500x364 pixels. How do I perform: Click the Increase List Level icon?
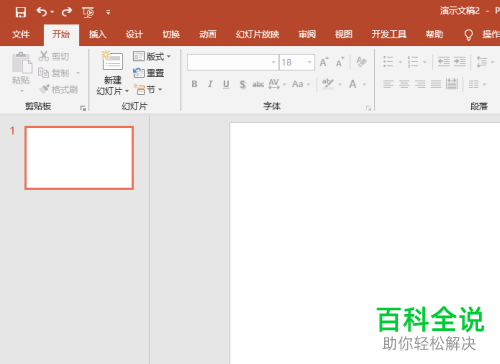pyautogui.click(x=460, y=62)
